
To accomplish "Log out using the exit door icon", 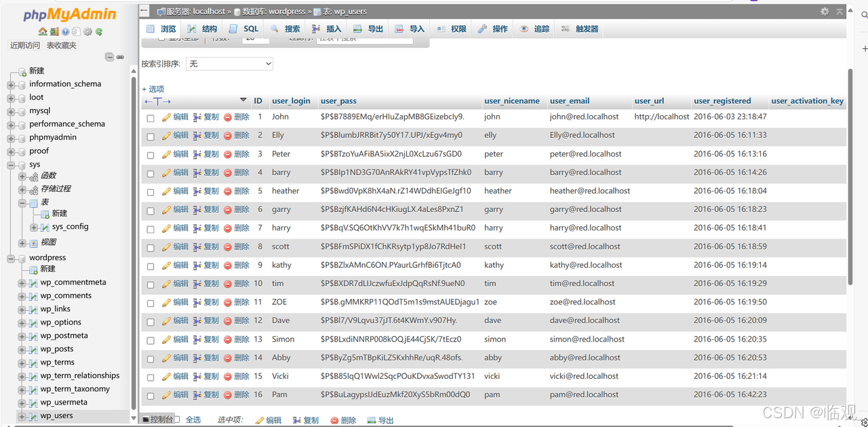I will (54, 32).
